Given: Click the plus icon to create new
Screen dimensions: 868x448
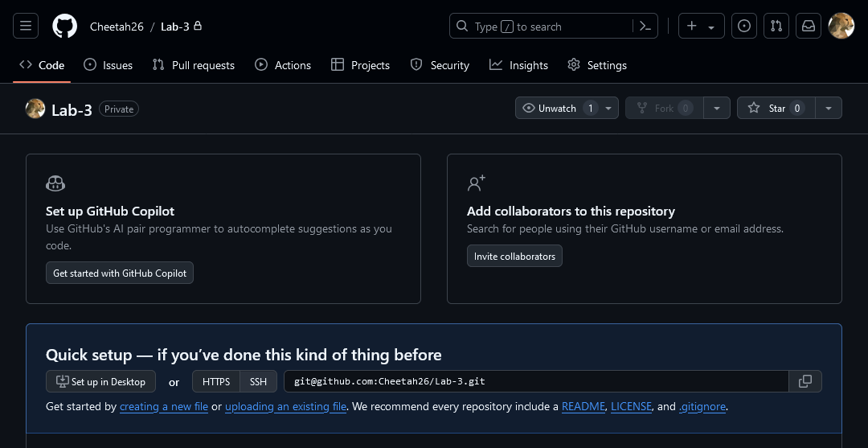Looking at the screenshot, I should coord(691,26).
